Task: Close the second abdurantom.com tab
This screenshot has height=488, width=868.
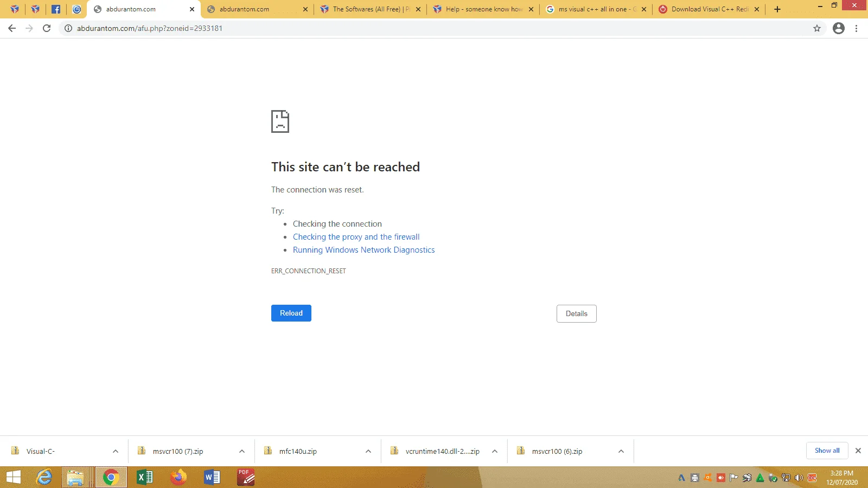Action: pos(305,9)
